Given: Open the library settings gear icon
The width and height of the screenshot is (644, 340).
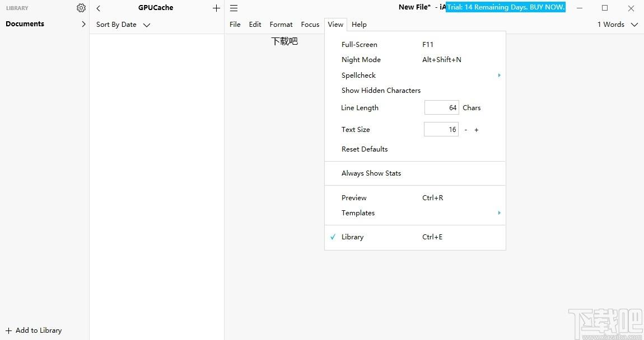Looking at the screenshot, I should (81, 8).
